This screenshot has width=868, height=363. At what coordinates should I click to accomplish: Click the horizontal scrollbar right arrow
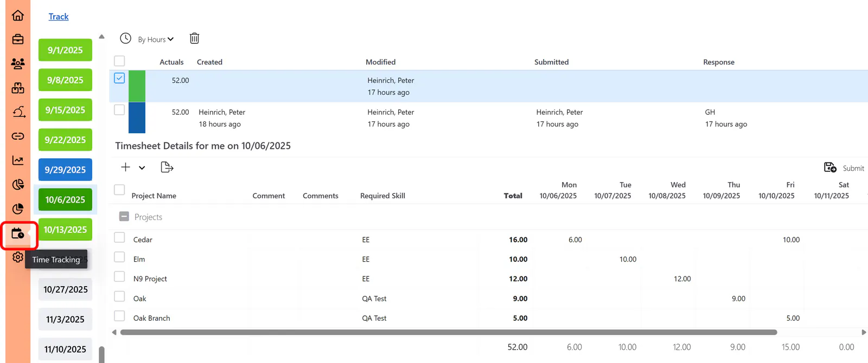(864, 332)
